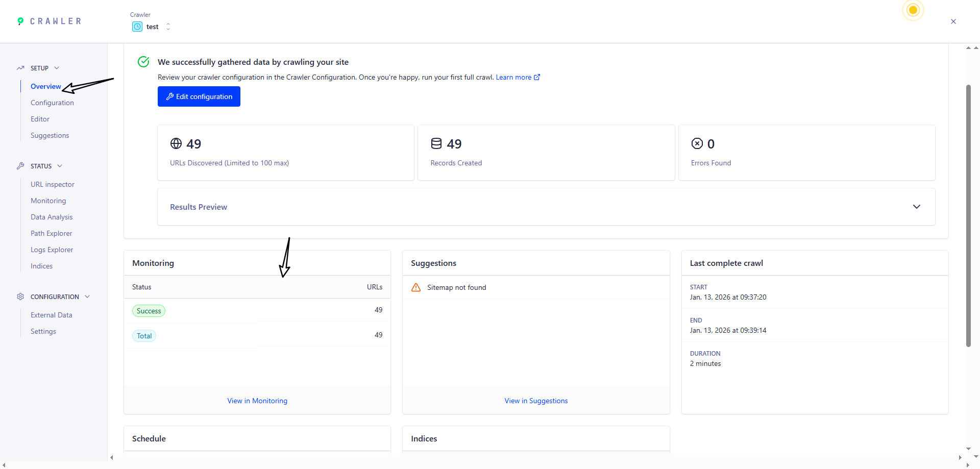The height and width of the screenshot is (469, 980).
Task: Collapse the STATUS sidebar section
Action: [60, 166]
